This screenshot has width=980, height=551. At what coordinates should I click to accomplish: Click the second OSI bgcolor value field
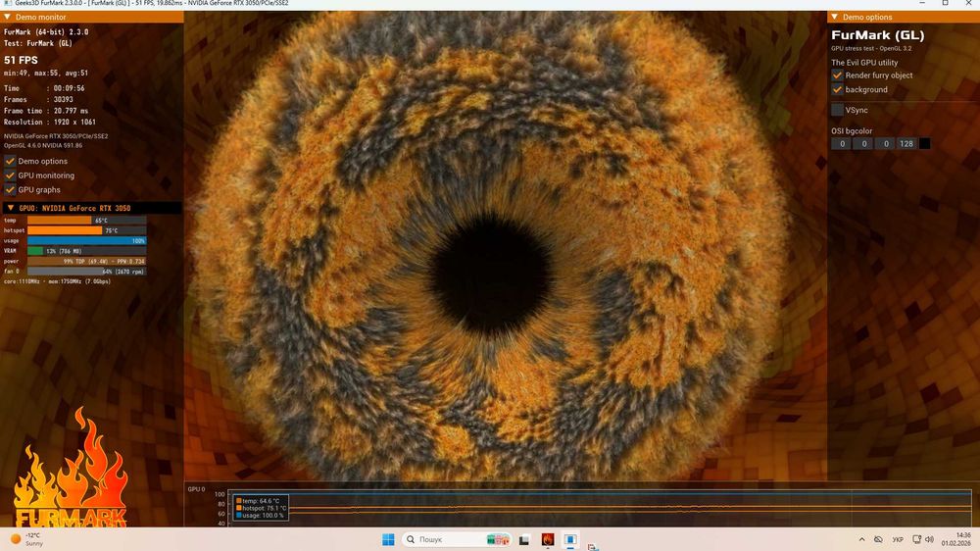coord(863,144)
